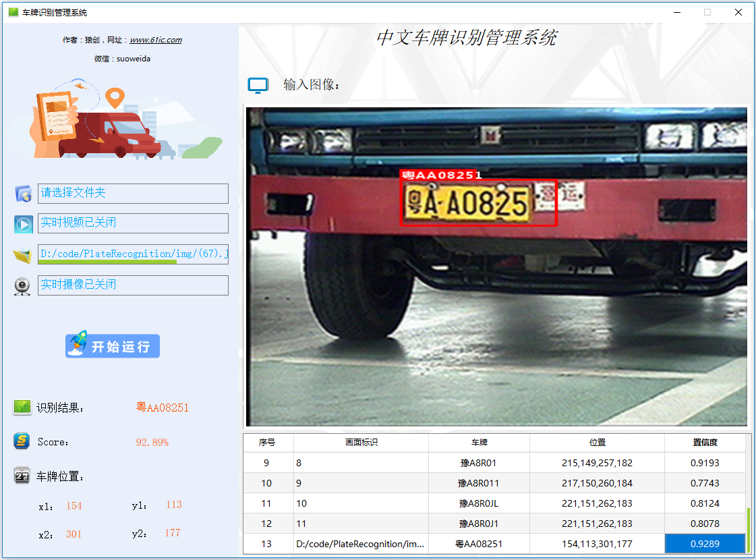Click the real-time video play icon
Viewport: 756px width, 560px height.
pos(23,224)
